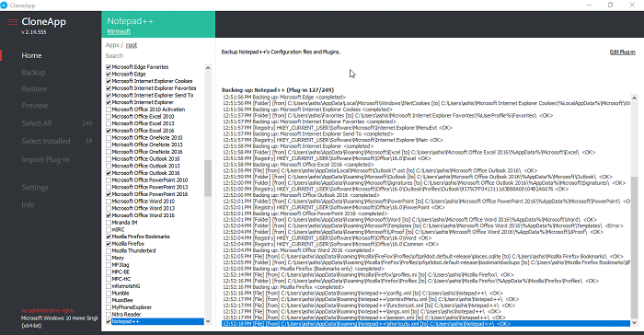Click the app list scrollbar thumb
Screen dimensions: 644x335
[208, 178]
